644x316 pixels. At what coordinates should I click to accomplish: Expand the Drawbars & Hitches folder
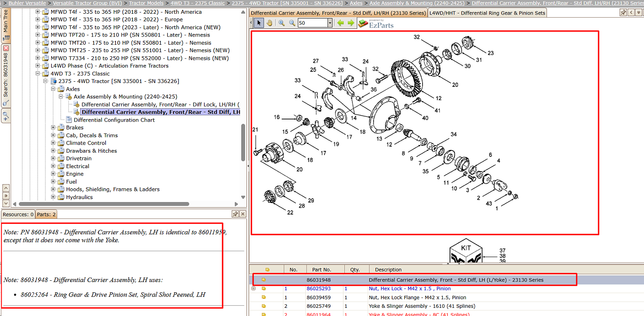[x=53, y=151]
